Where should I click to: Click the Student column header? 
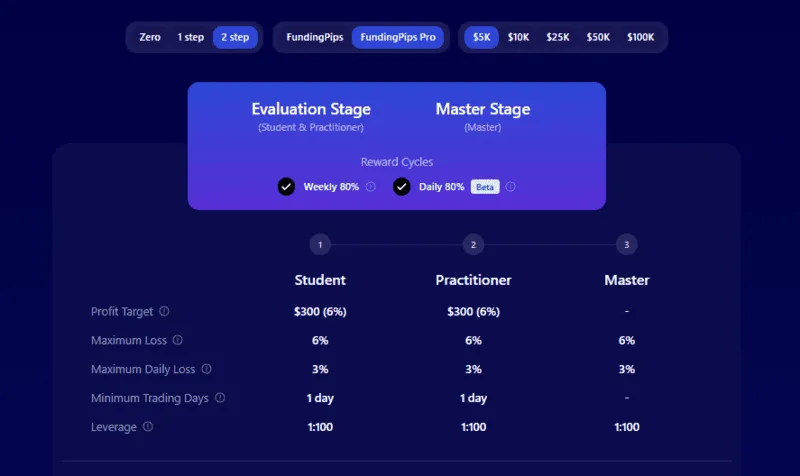[320, 280]
